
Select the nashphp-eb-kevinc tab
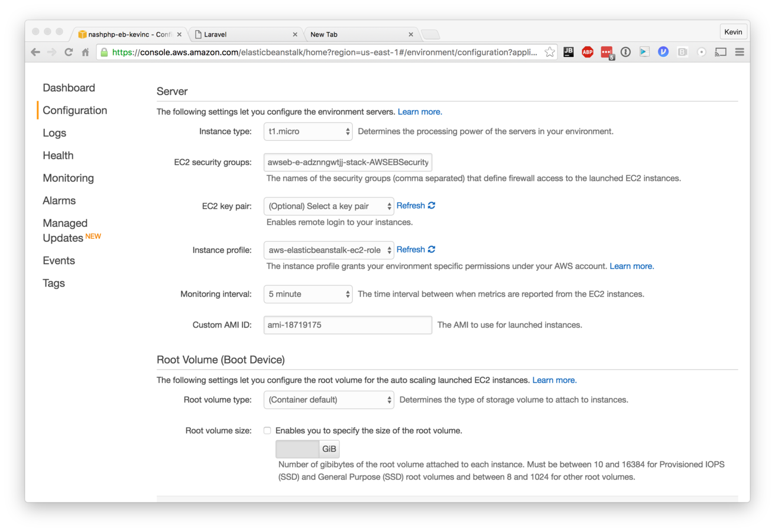pyautogui.click(x=130, y=34)
